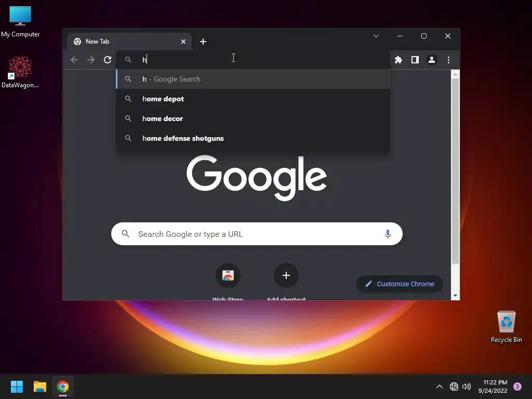The height and width of the screenshot is (399, 532).
Task: Toggle the Chrome side panel icon
Action: (415, 60)
